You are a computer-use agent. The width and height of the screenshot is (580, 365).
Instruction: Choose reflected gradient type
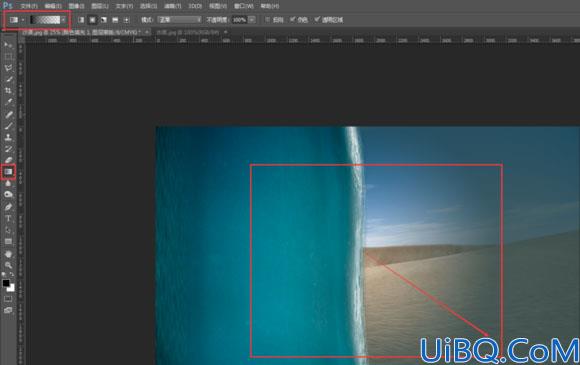coord(115,20)
